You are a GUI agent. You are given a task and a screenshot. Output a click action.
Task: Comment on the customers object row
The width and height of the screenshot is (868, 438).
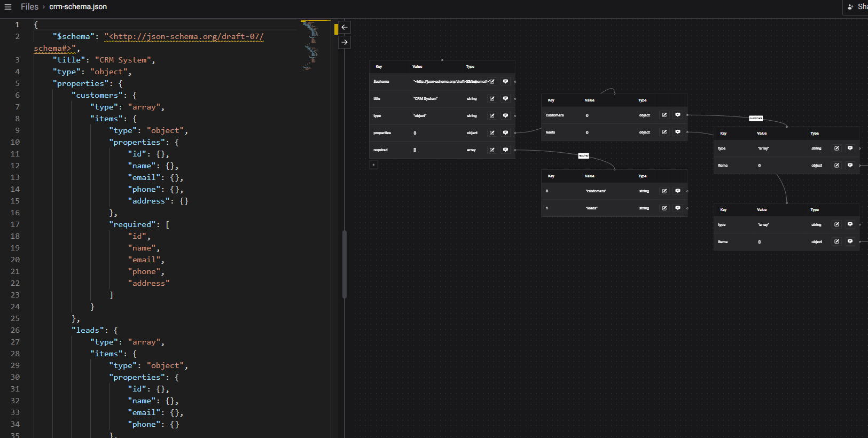click(x=678, y=115)
